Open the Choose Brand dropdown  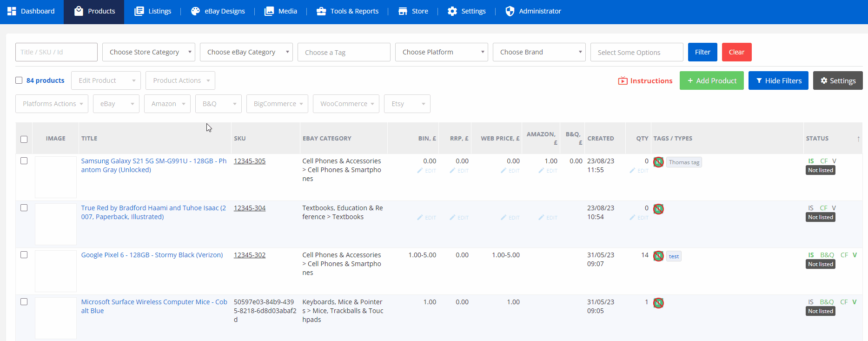coord(539,52)
